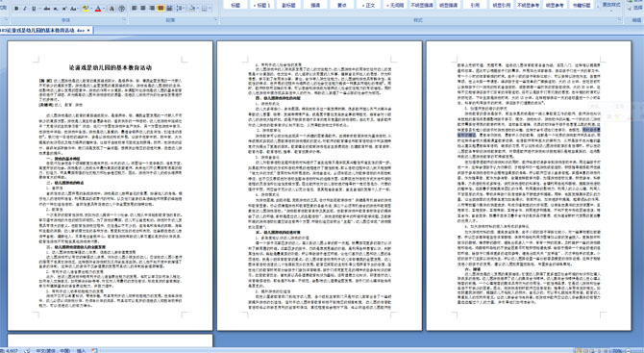The width and height of the screenshot is (644, 353).
Task: Click the yellow text highlight color
Action: (x=86, y=9)
